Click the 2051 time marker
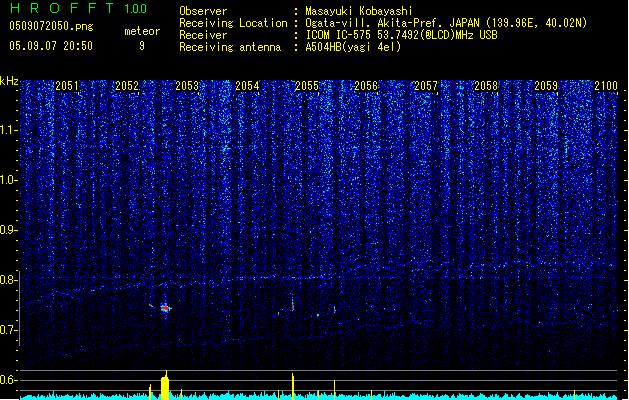Viewport: 629px width, 400px height. click(67, 86)
